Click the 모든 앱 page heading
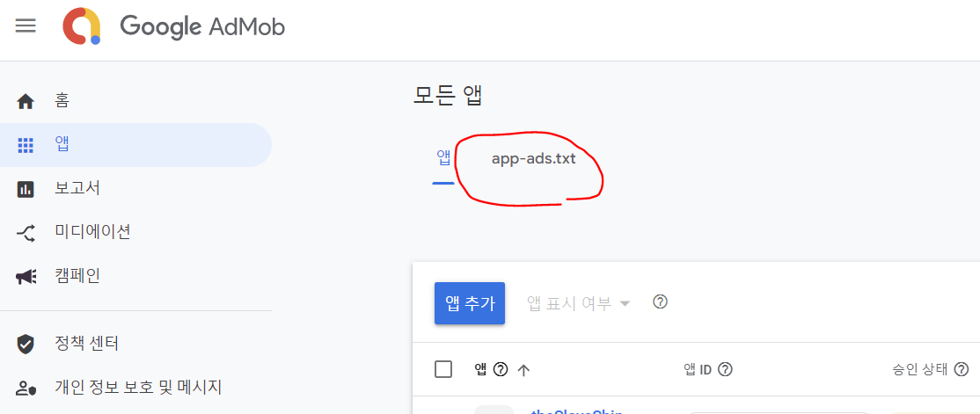 pos(448,95)
